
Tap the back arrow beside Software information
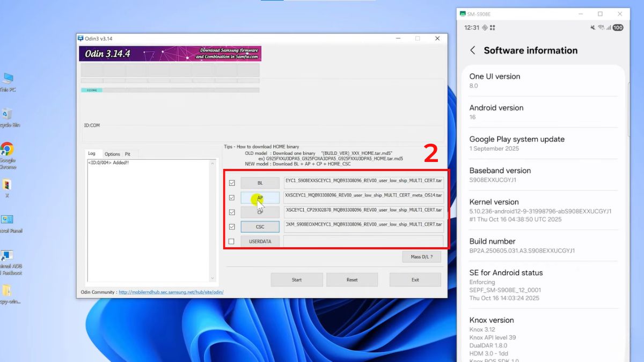(x=472, y=50)
